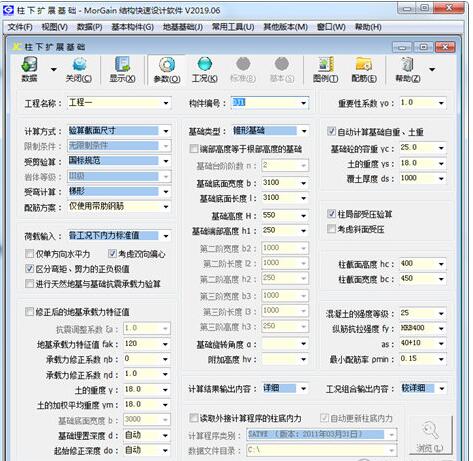The image size is (473, 461).
Task: Click the 基础高度 H value field
Action: pyautogui.click(x=285, y=215)
